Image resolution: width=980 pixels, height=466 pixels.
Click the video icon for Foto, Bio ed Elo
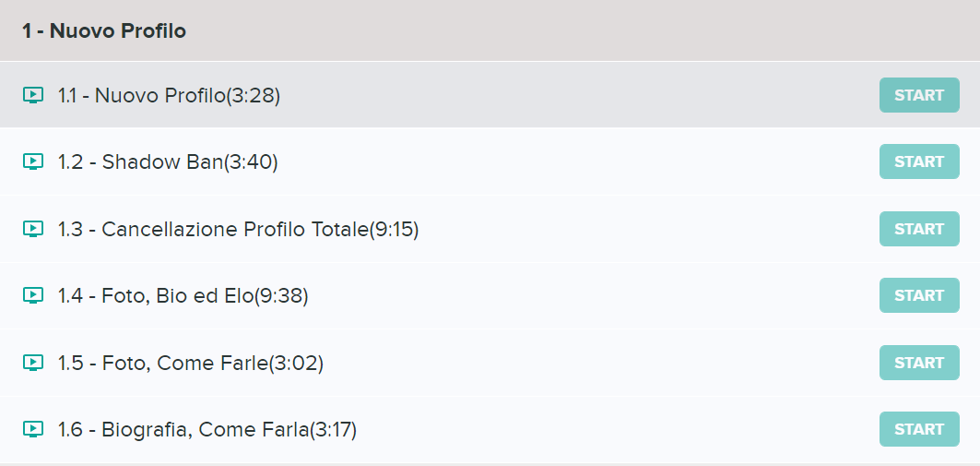(x=33, y=295)
